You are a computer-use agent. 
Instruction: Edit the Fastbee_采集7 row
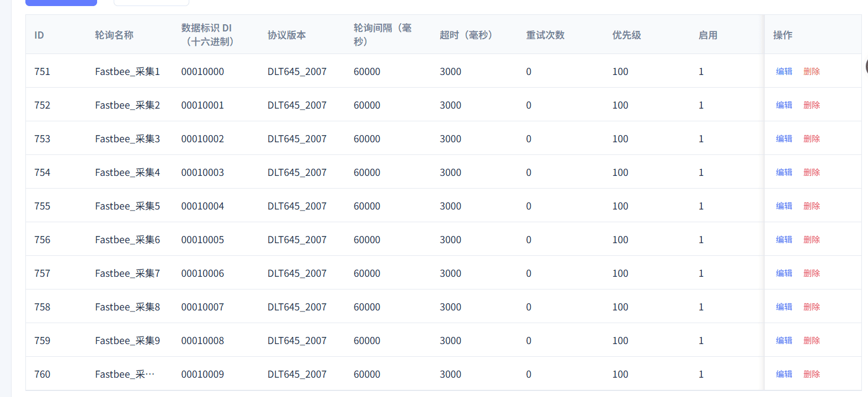[784, 273]
